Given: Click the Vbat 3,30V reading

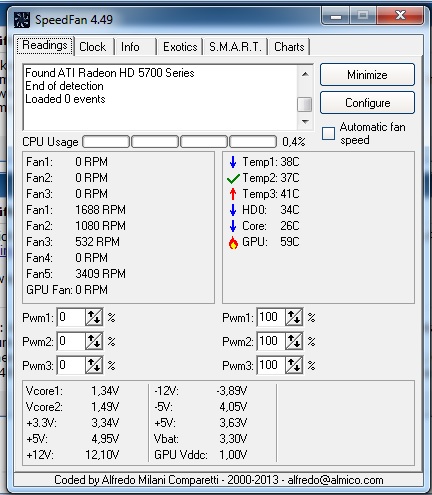Looking at the screenshot, I should (200, 439).
